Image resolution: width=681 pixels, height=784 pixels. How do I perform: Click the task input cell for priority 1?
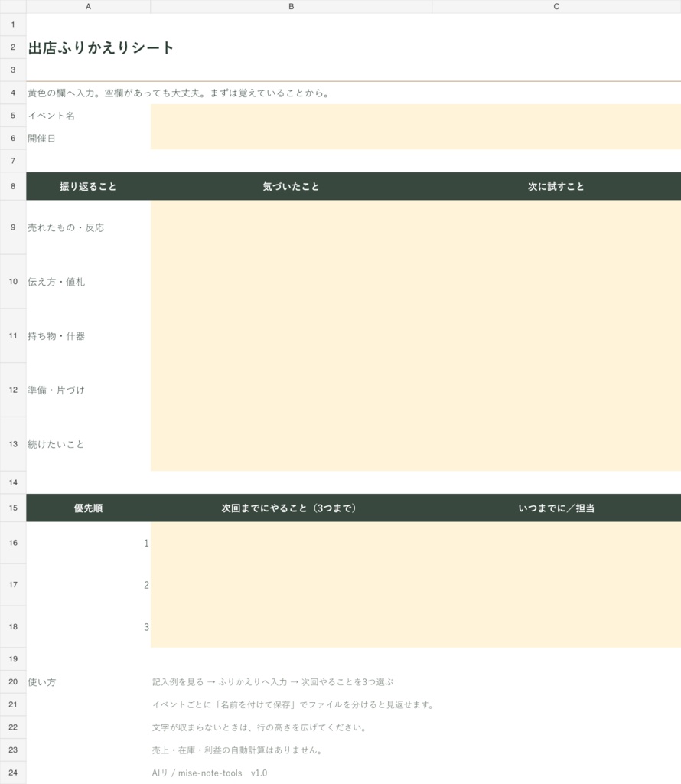tap(291, 543)
